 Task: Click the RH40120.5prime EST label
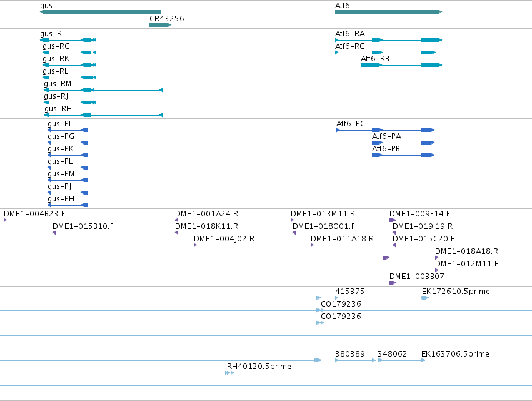click(x=259, y=367)
